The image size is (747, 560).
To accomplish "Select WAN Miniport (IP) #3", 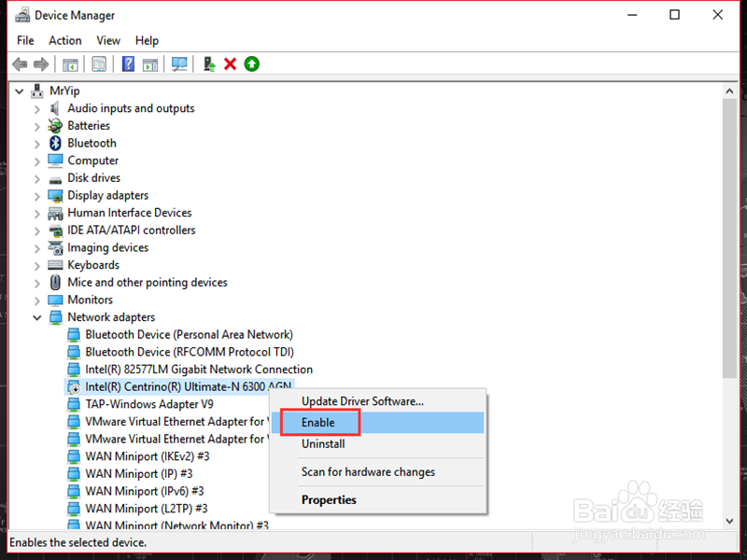I will (x=138, y=474).
